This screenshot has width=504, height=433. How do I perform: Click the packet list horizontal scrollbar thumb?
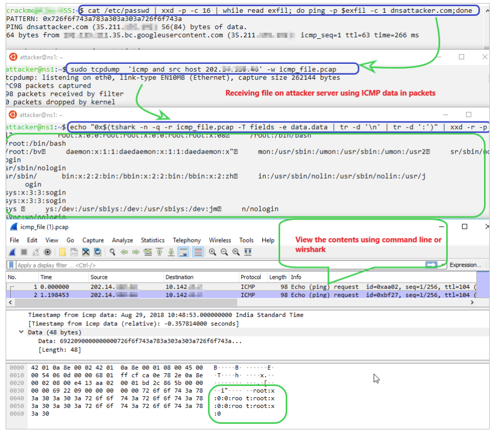(126, 302)
